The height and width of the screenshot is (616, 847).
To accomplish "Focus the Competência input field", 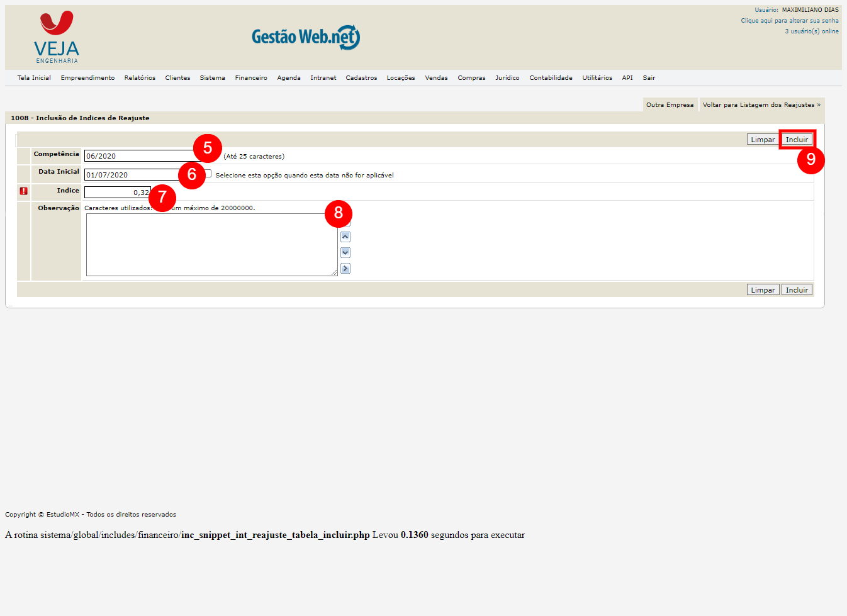I will [x=138, y=156].
